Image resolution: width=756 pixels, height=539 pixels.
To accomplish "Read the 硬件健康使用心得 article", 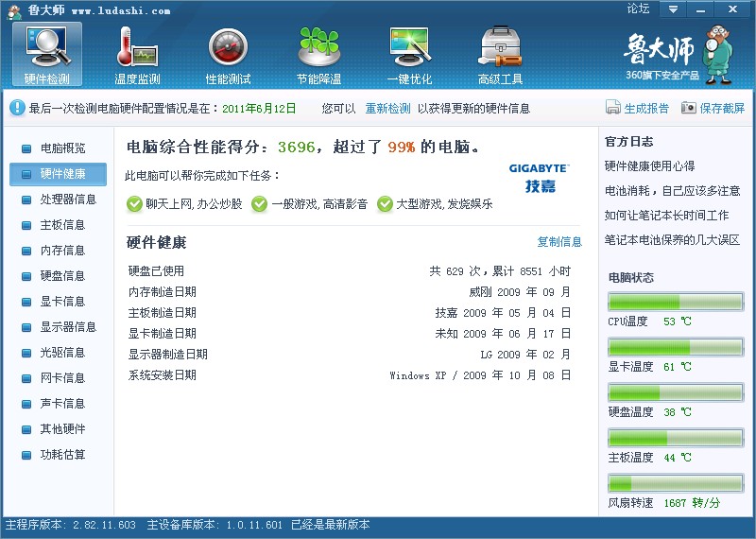I will 649,166.
